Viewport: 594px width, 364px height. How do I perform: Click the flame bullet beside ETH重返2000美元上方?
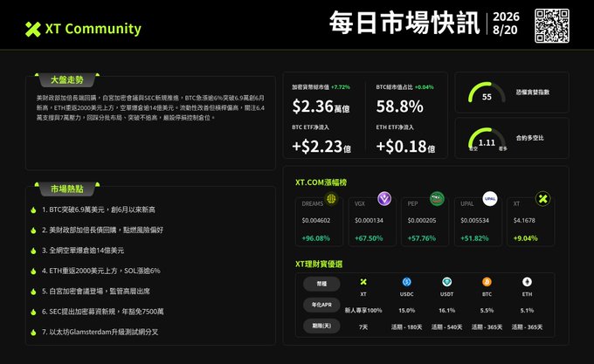(x=33, y=271)
